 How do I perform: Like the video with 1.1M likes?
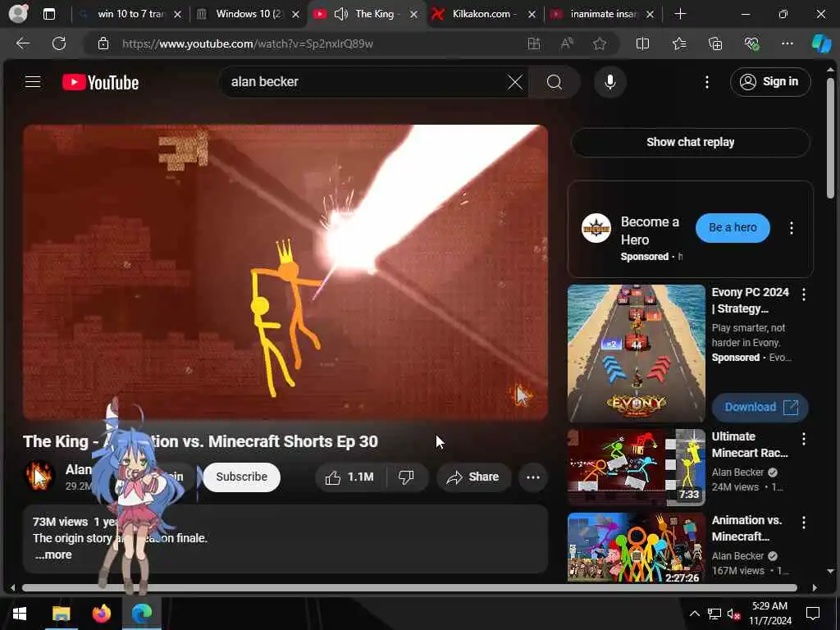(x=350, y=477)
